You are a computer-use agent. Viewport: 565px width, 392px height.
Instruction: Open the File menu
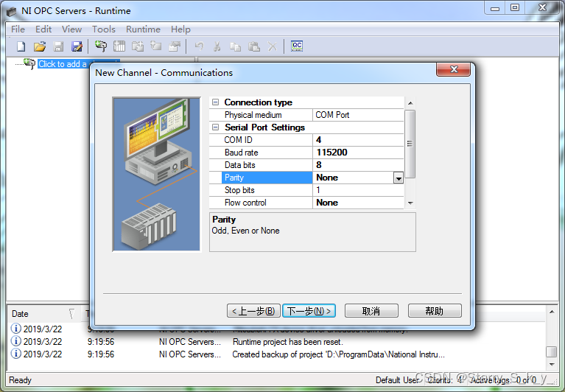(18, 29)
